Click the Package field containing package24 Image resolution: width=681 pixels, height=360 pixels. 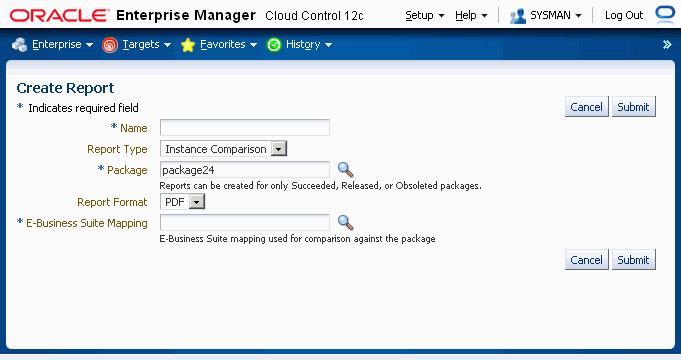[245, 170]
